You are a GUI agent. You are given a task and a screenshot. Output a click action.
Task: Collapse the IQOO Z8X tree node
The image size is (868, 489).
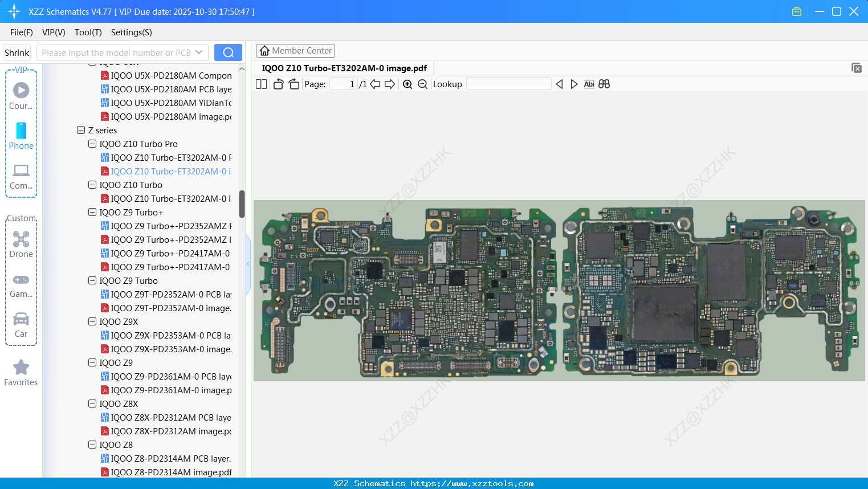(92, 404)
